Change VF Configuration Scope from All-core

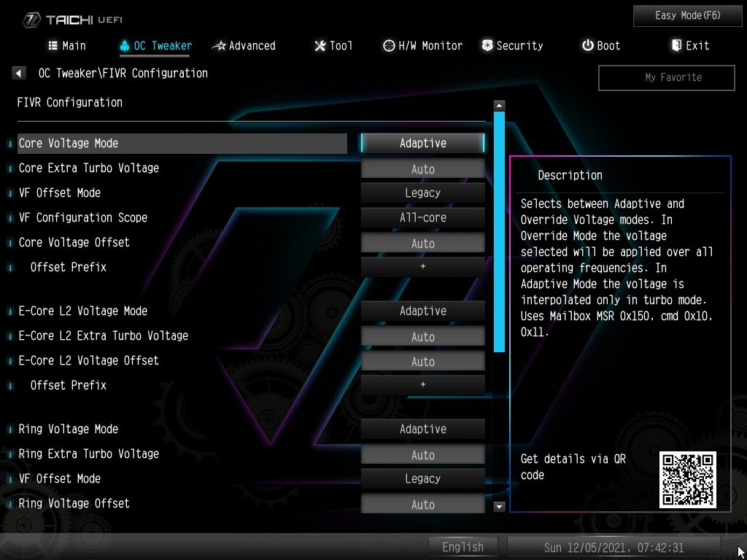click(x=422, y=217)
